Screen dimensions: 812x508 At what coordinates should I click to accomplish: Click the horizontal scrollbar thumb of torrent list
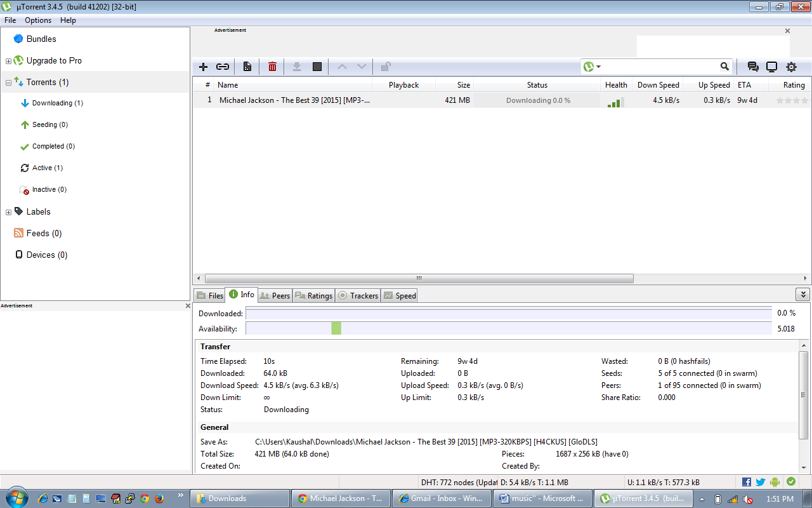419,278
